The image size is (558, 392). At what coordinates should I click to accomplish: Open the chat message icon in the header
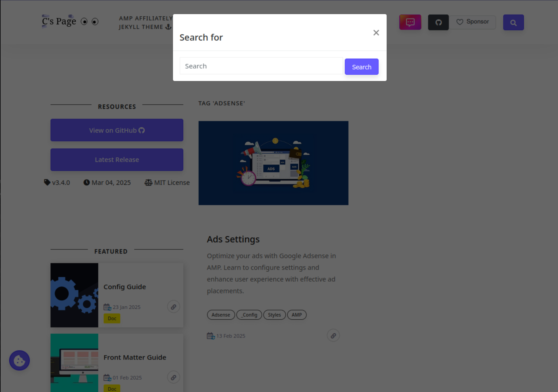click(410, 22)
